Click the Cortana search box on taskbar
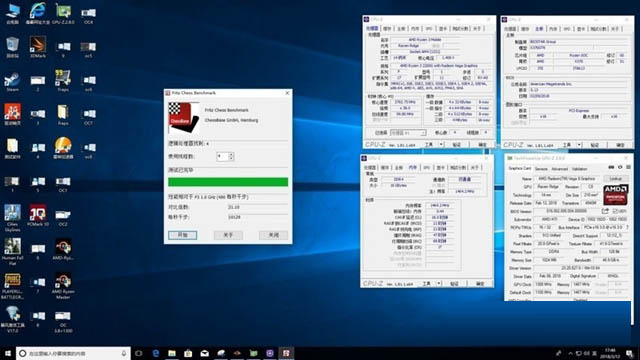 tap(73, 353)
